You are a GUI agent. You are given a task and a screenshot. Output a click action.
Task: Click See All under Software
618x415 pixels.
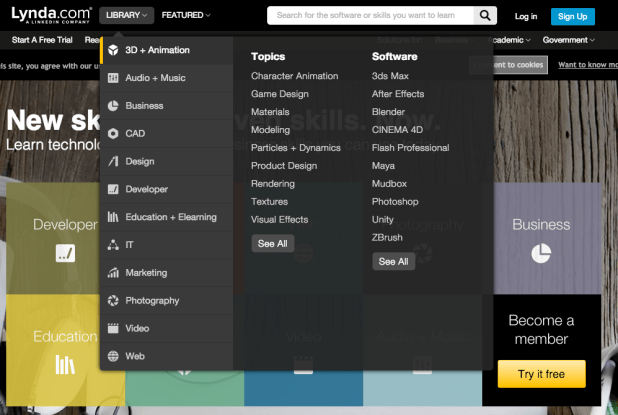(393, 261)
